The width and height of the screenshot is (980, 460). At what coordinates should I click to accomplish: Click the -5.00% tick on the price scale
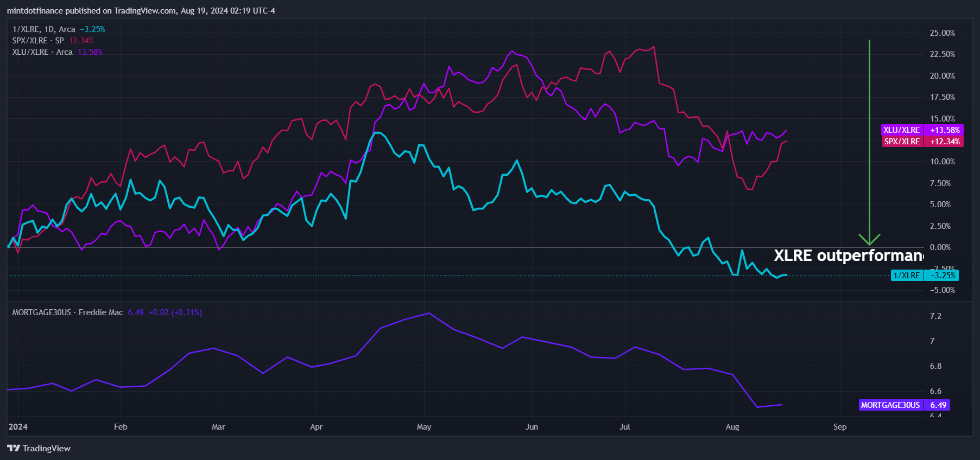point(943,290)
